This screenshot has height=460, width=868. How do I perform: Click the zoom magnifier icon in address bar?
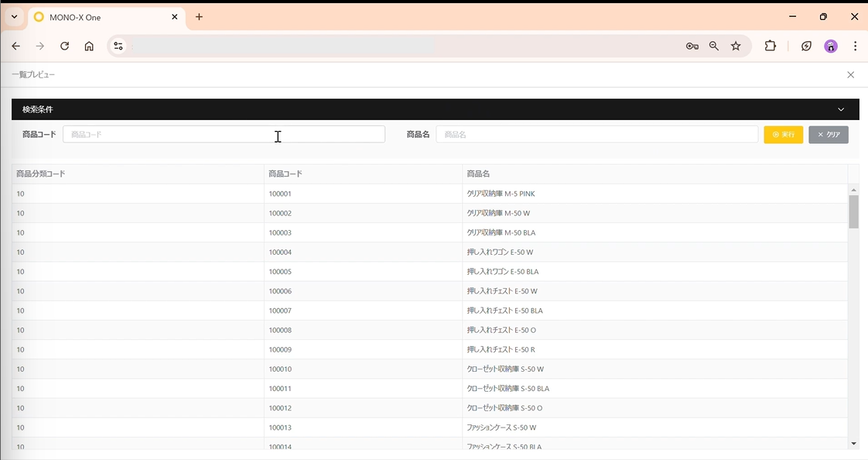(714, 46)
